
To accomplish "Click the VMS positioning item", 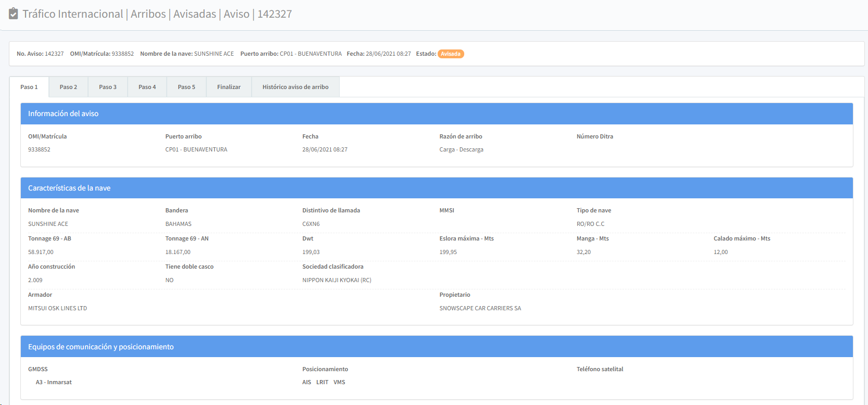I will 339,382.
